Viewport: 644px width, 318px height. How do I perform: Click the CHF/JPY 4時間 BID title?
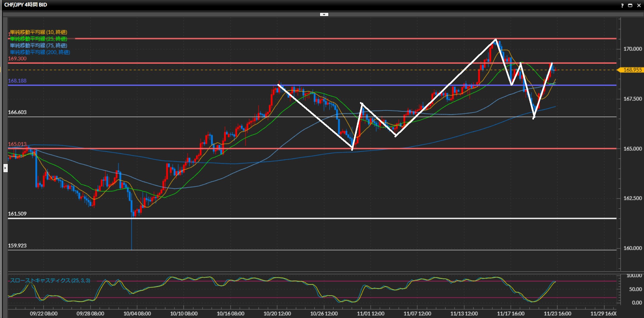[25, 5]
